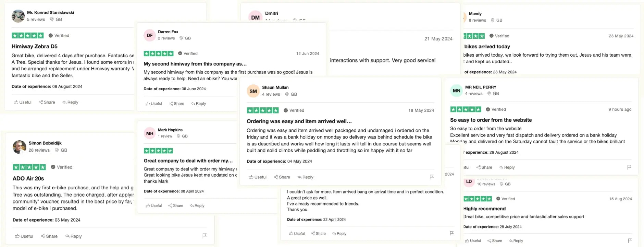Image resolution: width=644 pixels, height=247 pixels.
Task: Open the Himiway Zebra D5 review title
Action: (x=35, y=46)
